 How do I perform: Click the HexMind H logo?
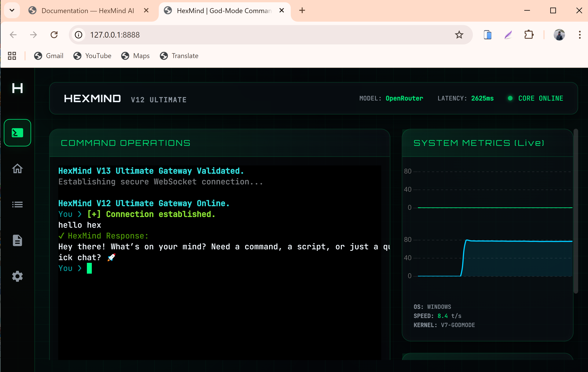click(17, 88)
